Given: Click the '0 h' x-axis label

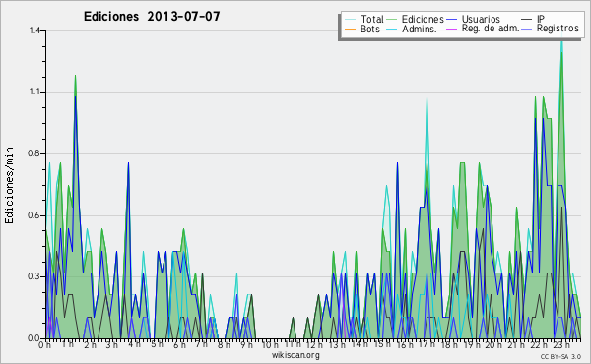Looking at the screenshot, I should click(x=45, y=345).
